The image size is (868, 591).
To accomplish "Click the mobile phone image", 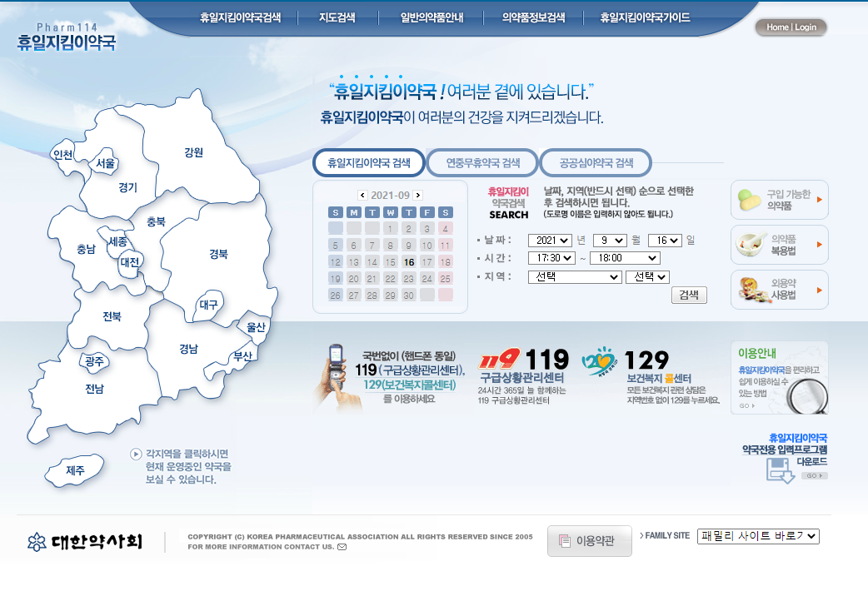I will [337, 376].
